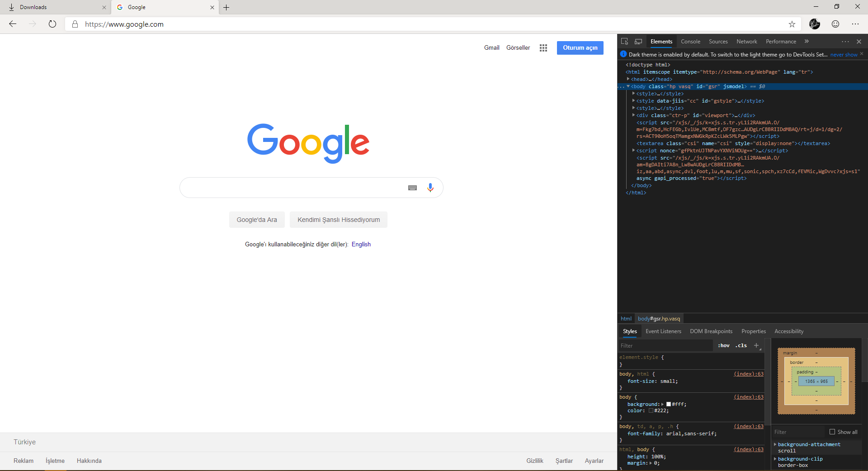The width and height of the screenshot is (868, 471).
Task: Click the voice search microphone icon
Action: 430,188
